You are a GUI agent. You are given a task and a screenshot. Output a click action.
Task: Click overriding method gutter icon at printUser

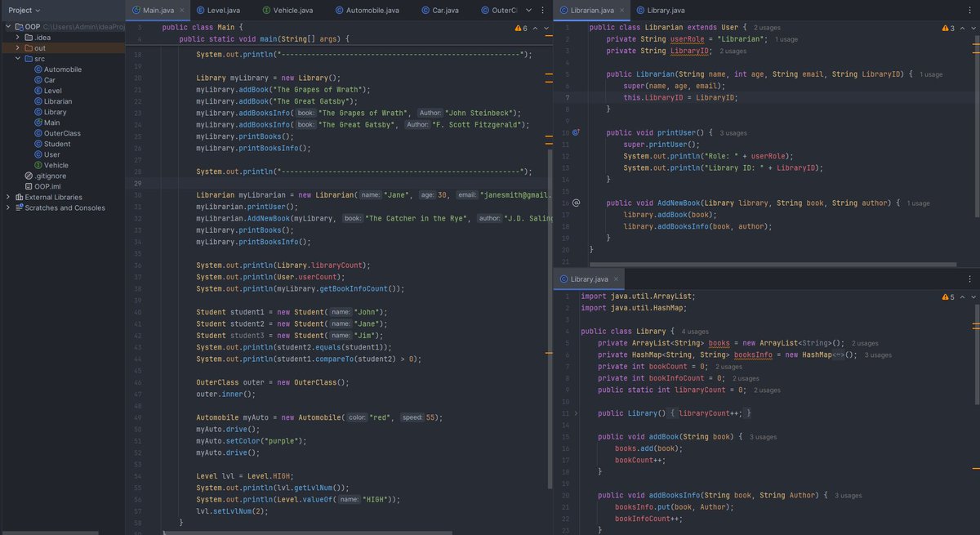click(x=576, y=132)
